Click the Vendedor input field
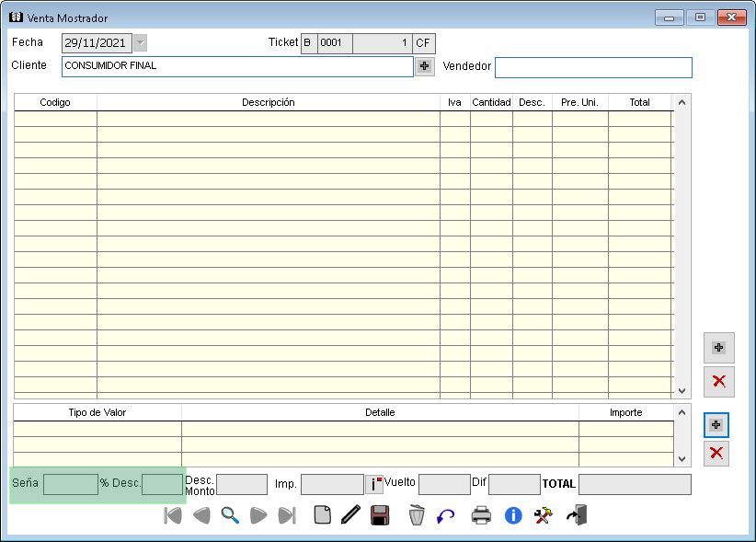Screen dimensions: 756x542 click(x=593, y=67)
